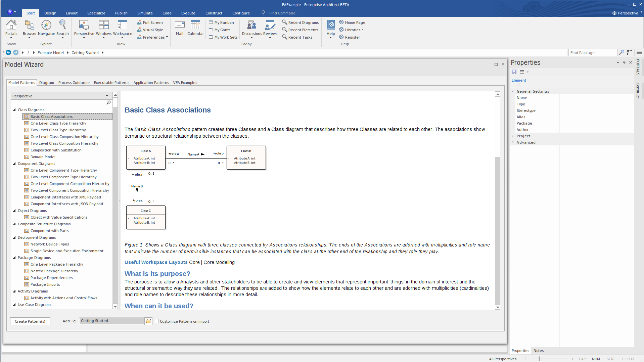Collapse the Class Diagrams tree group
The image size is (644, 362).
(x=14, y=110)
